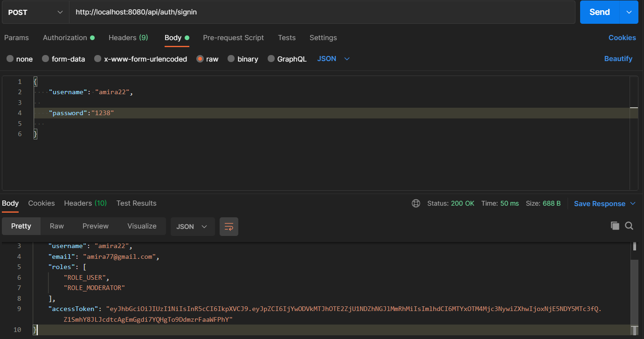
Task: Open the Pre-request Script section
Action: 233,37
